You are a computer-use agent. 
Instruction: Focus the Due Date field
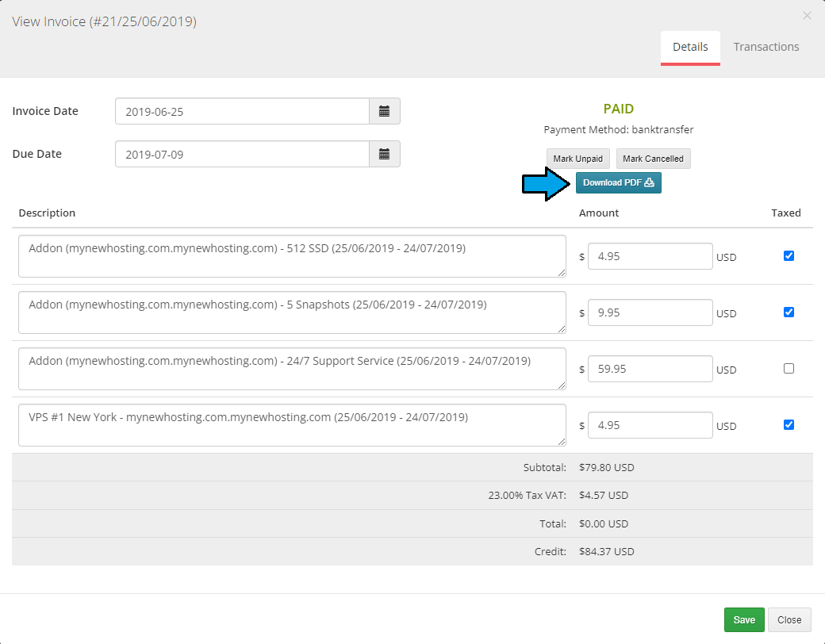[242, 154]
